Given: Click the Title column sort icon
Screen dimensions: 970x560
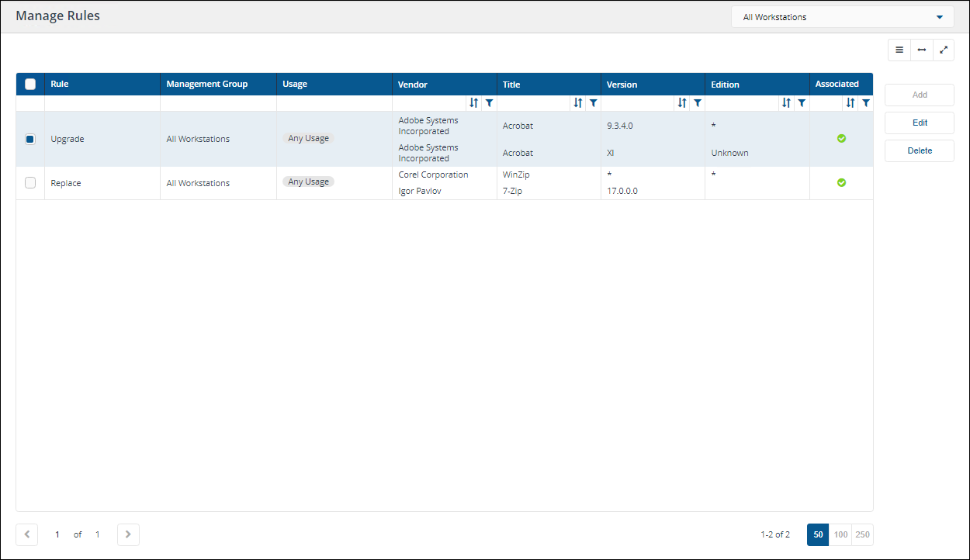Looking at the screenshot, I should coord(577,102).
